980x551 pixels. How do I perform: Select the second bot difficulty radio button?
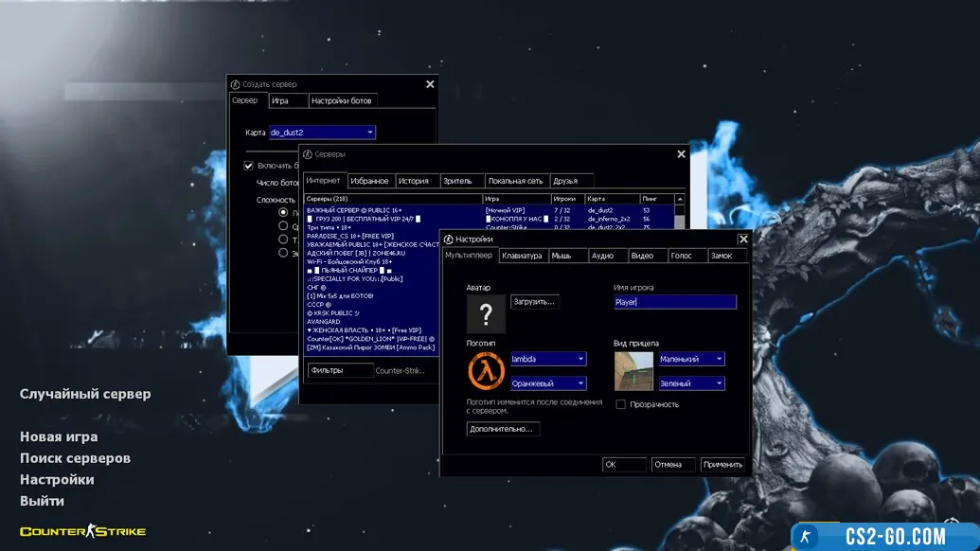[x=283, y=226]
